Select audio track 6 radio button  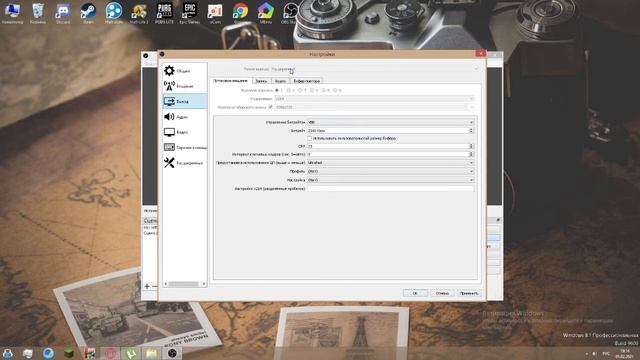[335, 90]
